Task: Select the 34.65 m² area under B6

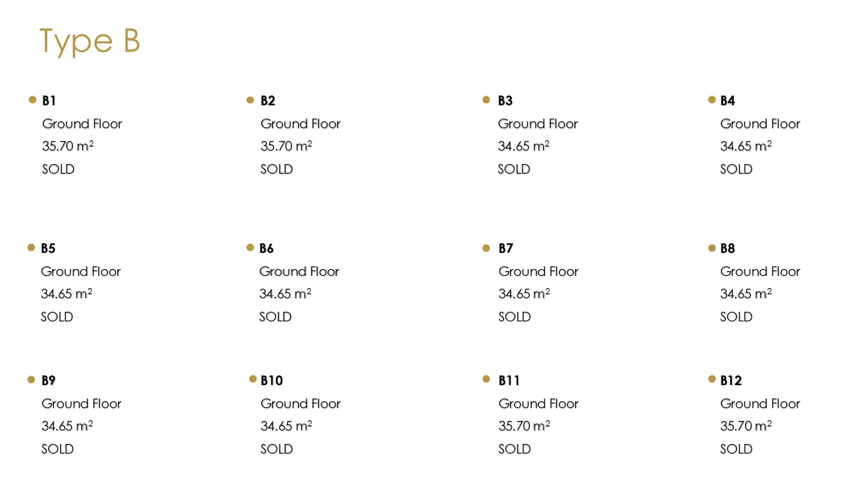Action: 285,294
